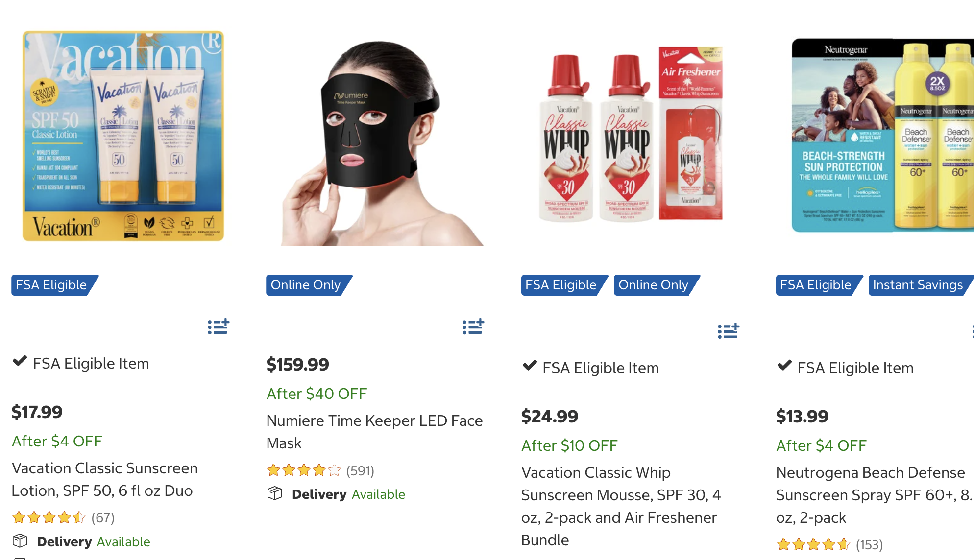Open Neutrogena Beach Defense product image
Viewport: 974px width, 560px height.
click(882, 136)
